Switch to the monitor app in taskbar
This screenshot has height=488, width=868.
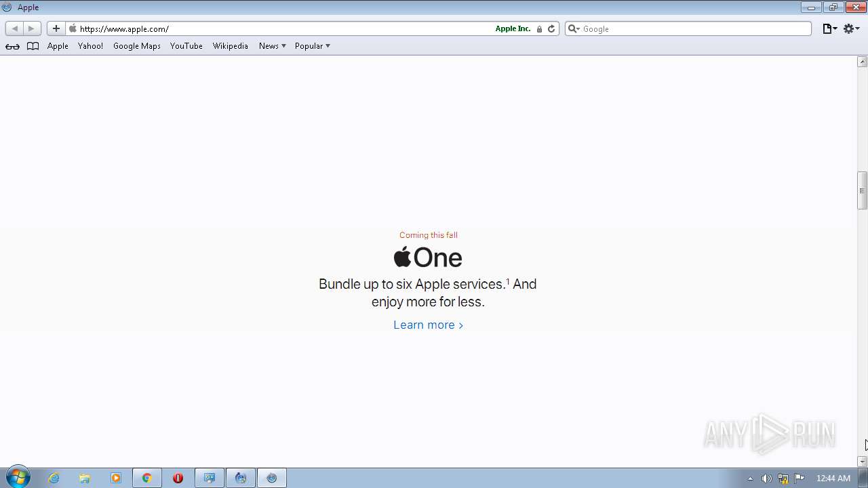210,478
